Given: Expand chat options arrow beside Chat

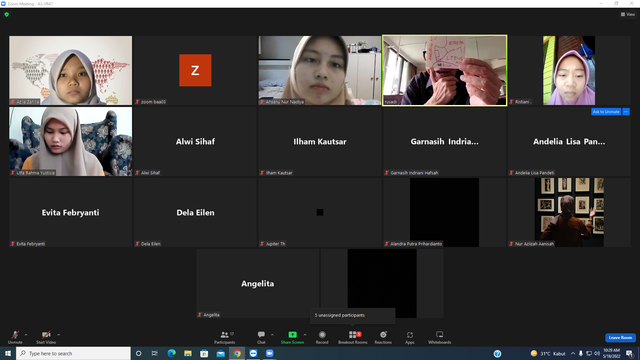Looking at the screenshot, I should [x=272, y=335].
